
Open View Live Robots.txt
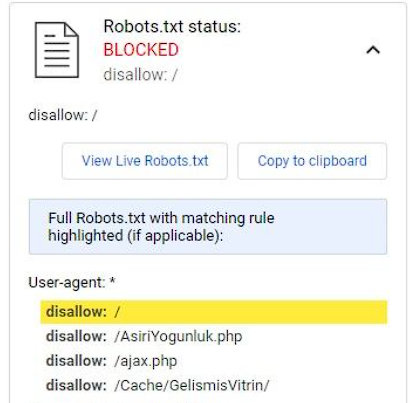(145, 161)
